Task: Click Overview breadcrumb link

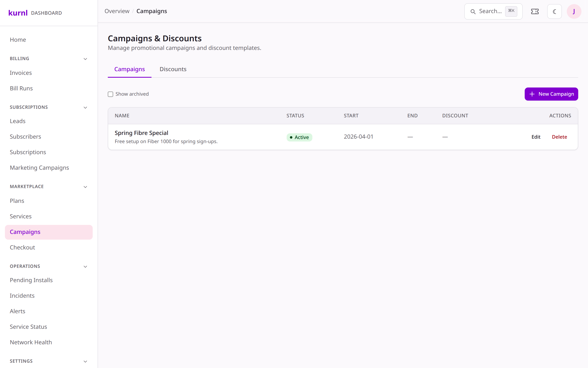Action: [117, 11]
